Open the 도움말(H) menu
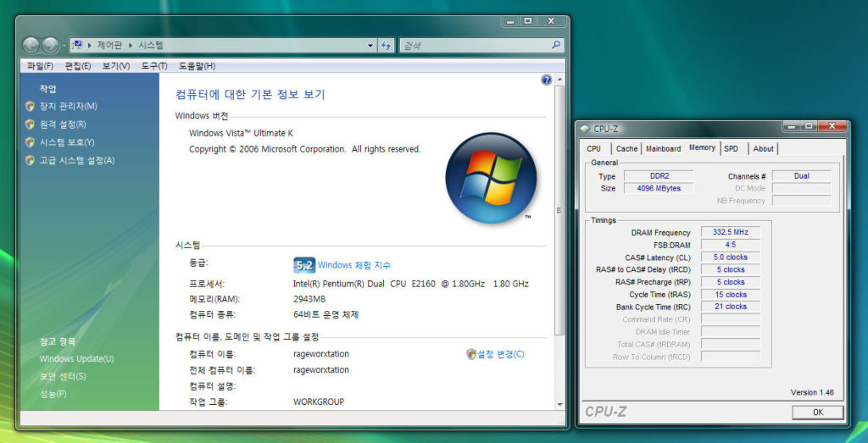The width and height of the screenshot is (868, 443). tap(197, 66)
